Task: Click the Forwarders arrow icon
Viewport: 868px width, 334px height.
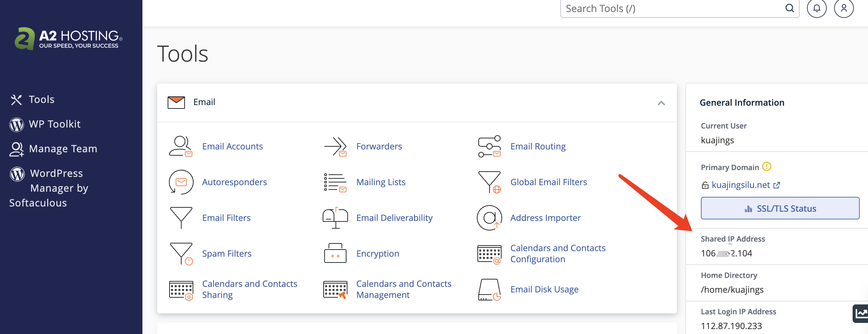Action: pyautogui.click(x=335, y=146)
